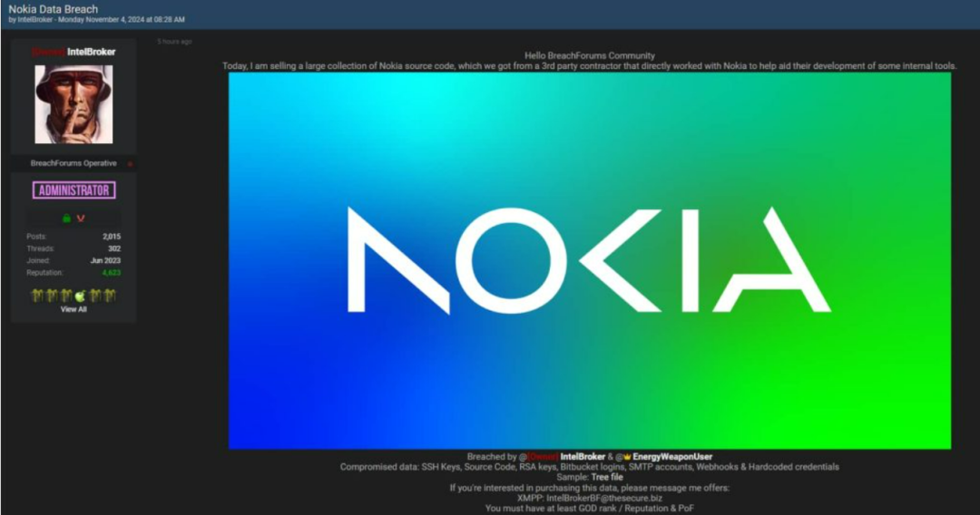This screenshot has width=980, height=515.
Task: Open IntelBroker username in left profile panel
Action: 91,53
